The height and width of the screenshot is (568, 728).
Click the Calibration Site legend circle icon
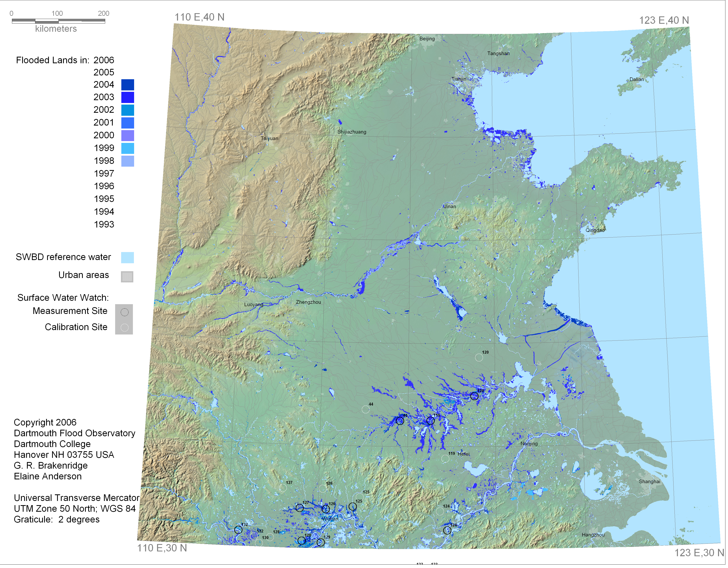(124, 328)
